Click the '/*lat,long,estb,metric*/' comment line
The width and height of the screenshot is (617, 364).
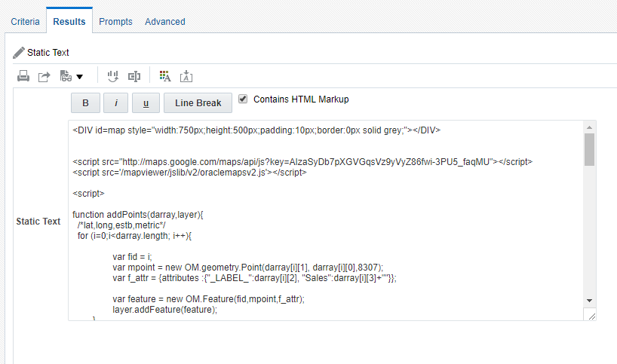coord(121,225)
